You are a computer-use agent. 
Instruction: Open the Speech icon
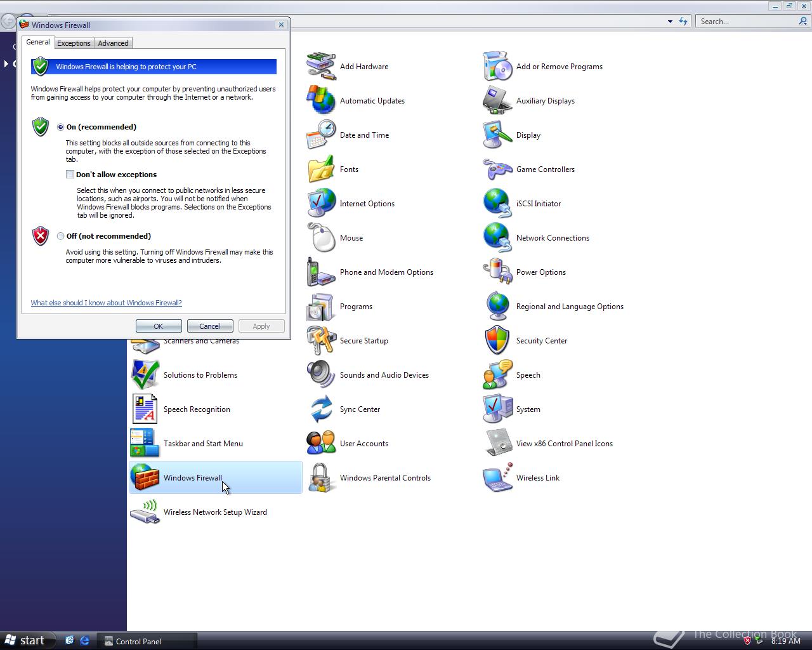click(497, 375)
